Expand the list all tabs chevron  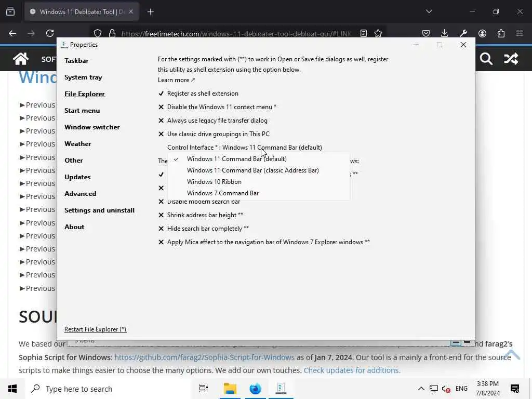[x=429, y=11]
